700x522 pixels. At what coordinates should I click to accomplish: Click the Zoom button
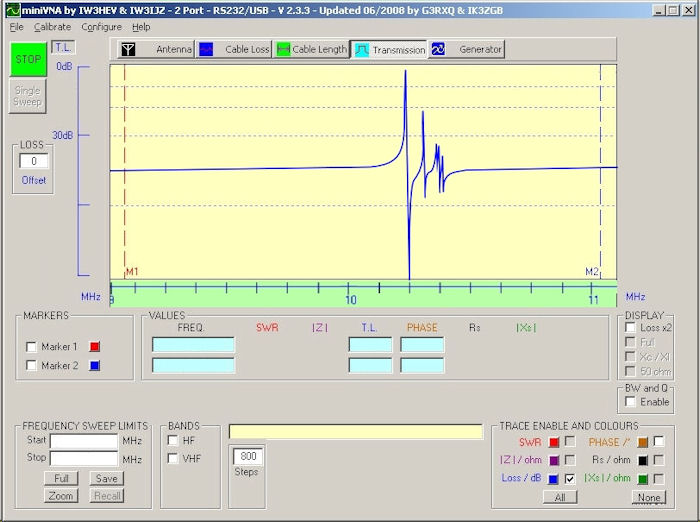point(61,496)
